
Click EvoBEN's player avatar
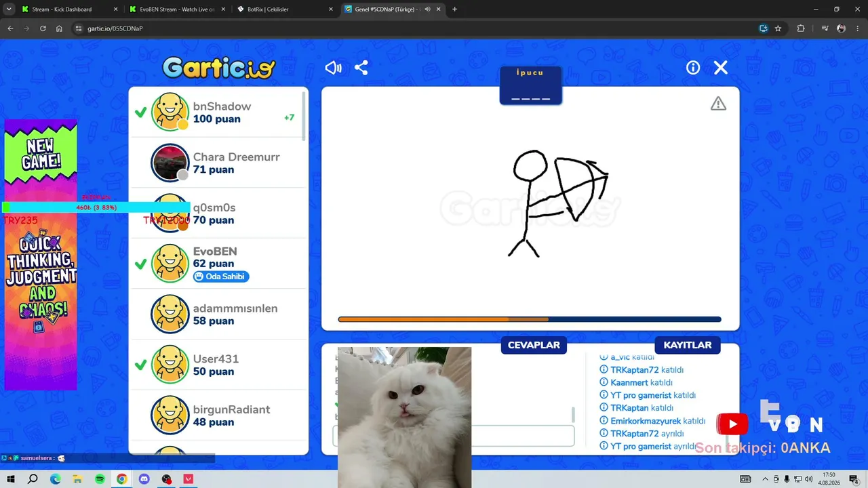[x=170, y=263]
